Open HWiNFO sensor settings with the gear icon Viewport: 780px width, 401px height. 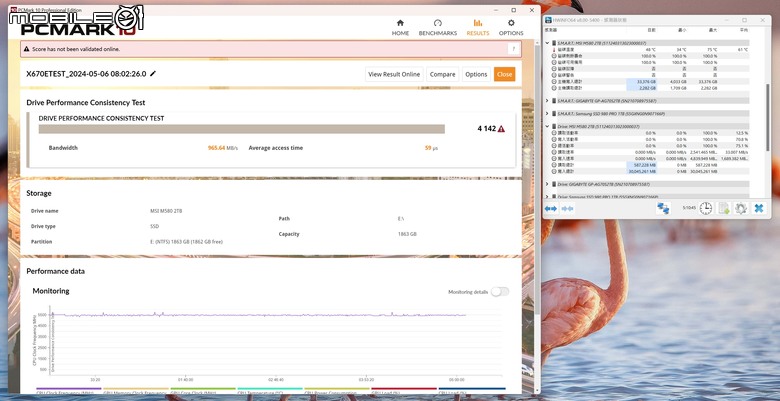click(x=741, y=208)
